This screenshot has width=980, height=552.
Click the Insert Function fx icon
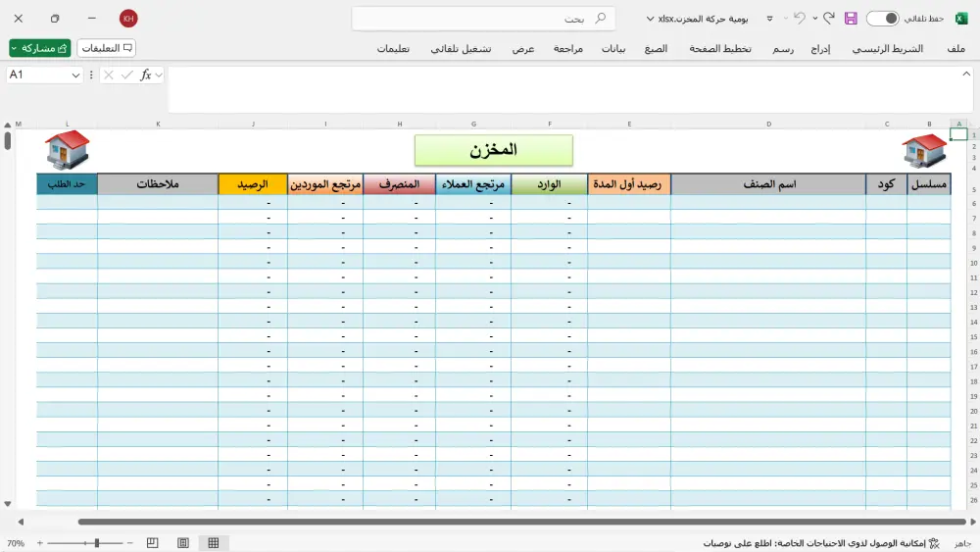tap(146, 75)
